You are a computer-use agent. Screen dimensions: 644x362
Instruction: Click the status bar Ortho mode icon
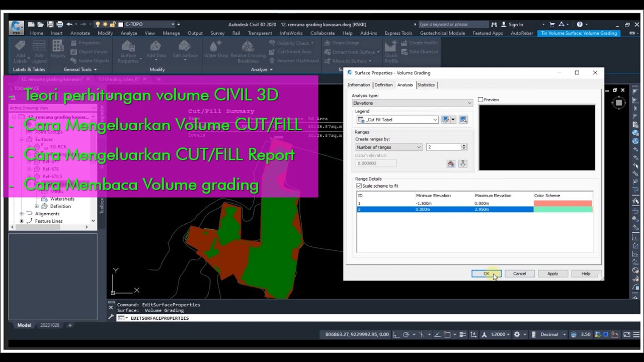click(396, 334)
